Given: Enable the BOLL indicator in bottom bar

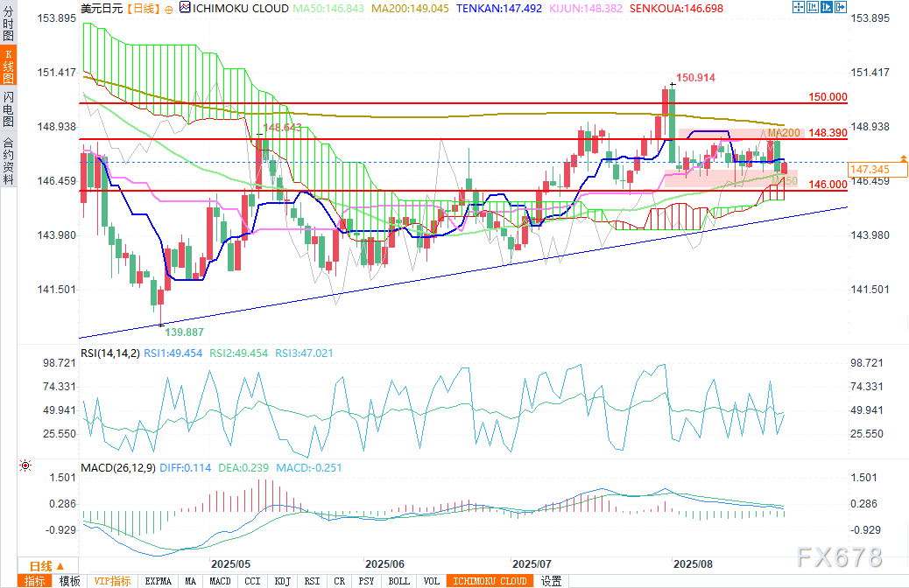Looking at the screenshot, I should (398, 581).
